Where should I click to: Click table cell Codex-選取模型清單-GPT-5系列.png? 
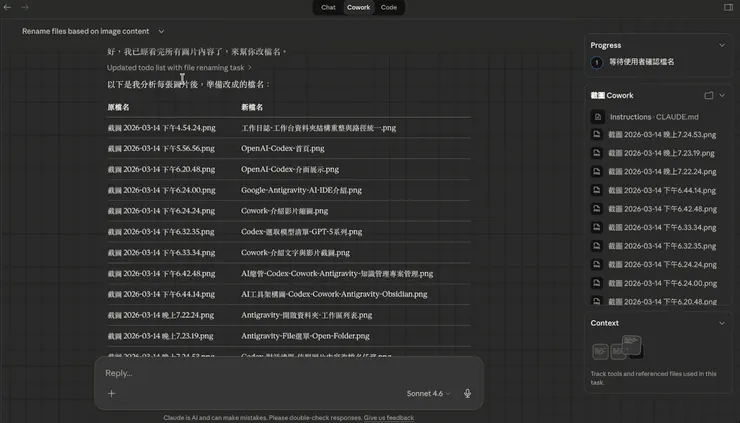[x=302, y=232]
